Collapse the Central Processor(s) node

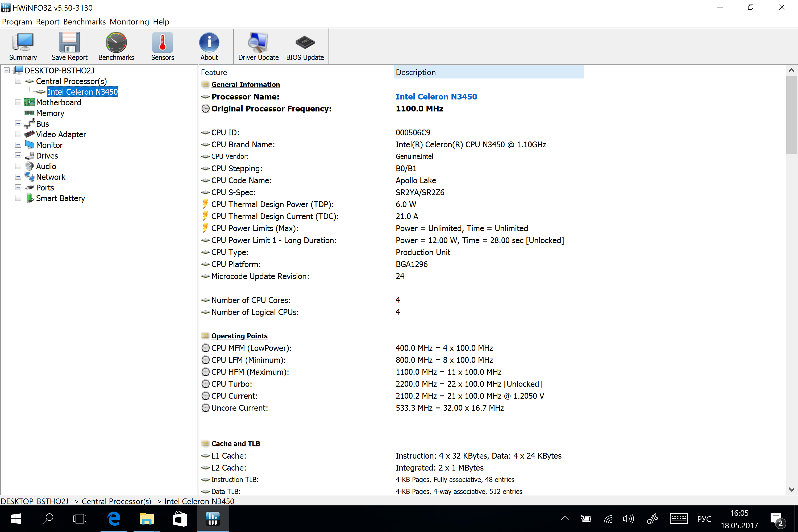[18, 81]
